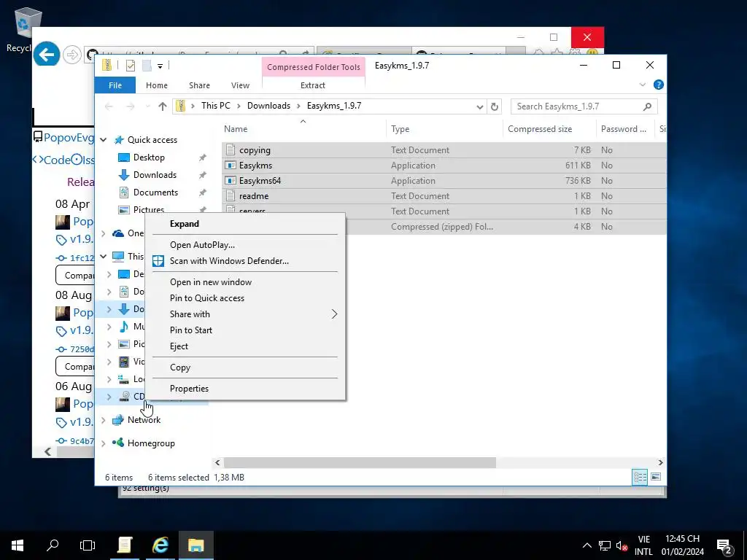747x560 pixels.
Task: Click the Properties icon in quick access toolbar
Action: 131,66
